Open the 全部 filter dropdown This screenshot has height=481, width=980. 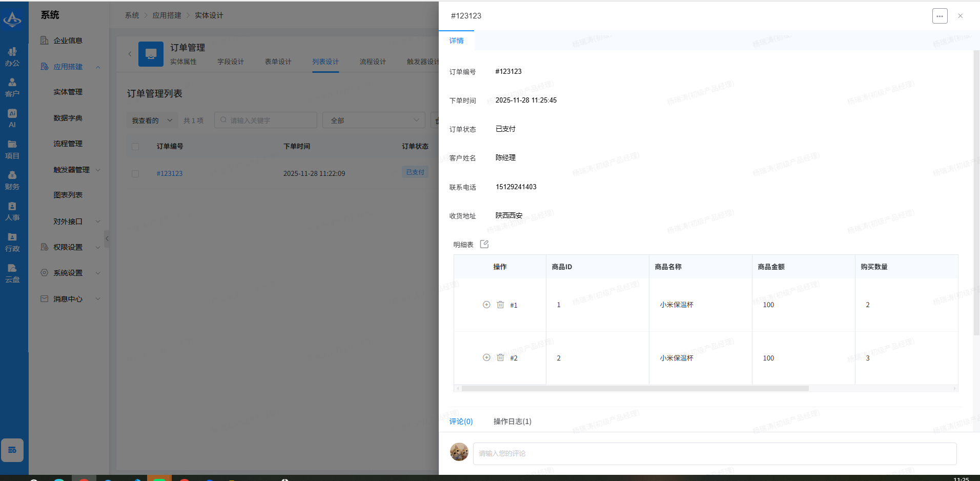(374, 121)
